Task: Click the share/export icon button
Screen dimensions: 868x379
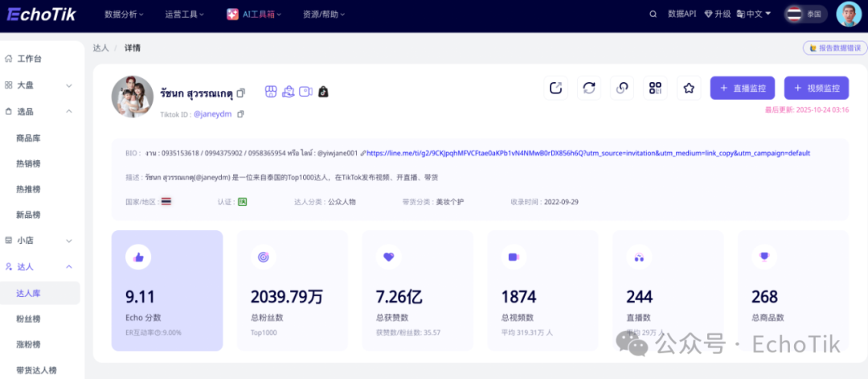Action: click(555, 89)
